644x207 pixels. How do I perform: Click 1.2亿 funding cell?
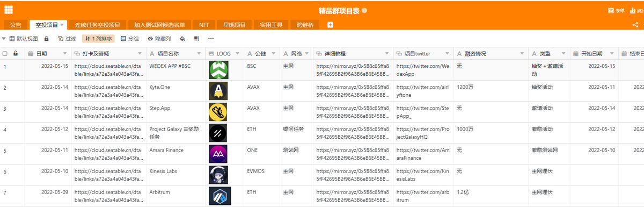491,196
